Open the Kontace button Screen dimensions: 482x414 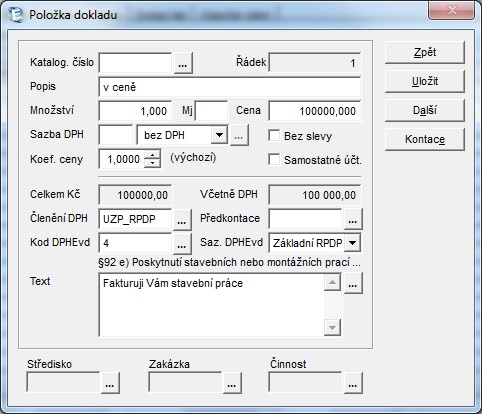click(x=425, y=139)
